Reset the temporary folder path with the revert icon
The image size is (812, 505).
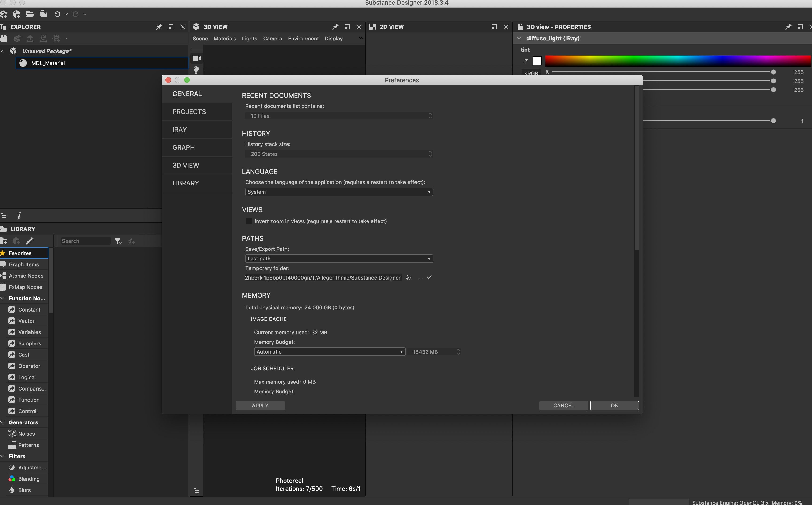pyautogui.click(x=409, y=278)
